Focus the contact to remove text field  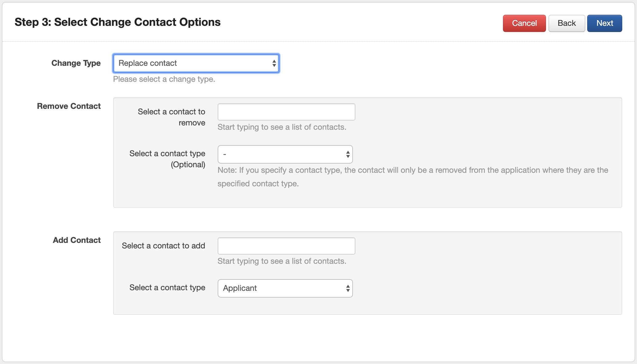(x=286, y=112)
